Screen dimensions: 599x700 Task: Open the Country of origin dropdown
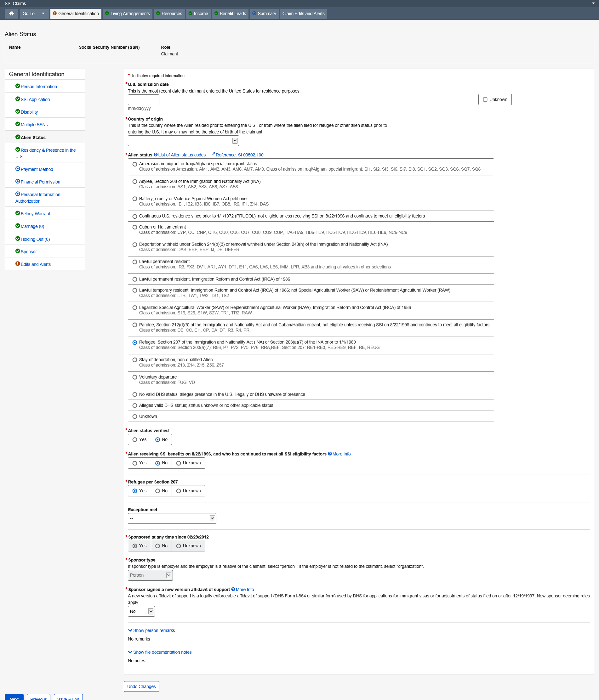point(183,141)
